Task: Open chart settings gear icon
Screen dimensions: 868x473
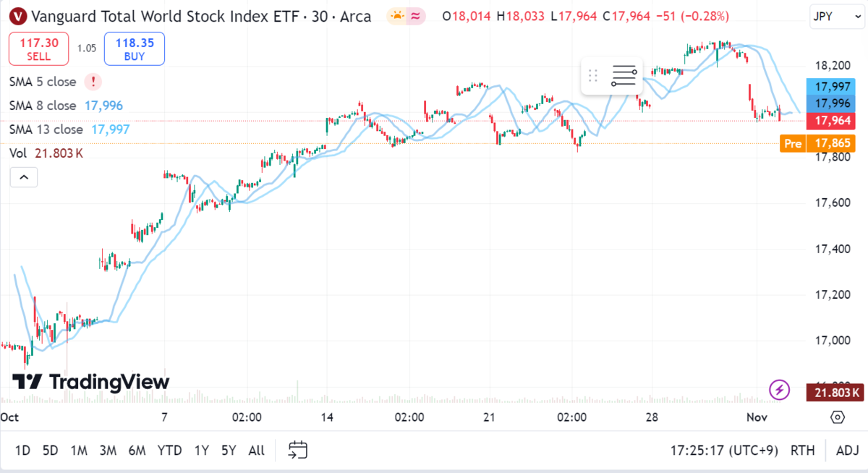Action: [838, 417]
